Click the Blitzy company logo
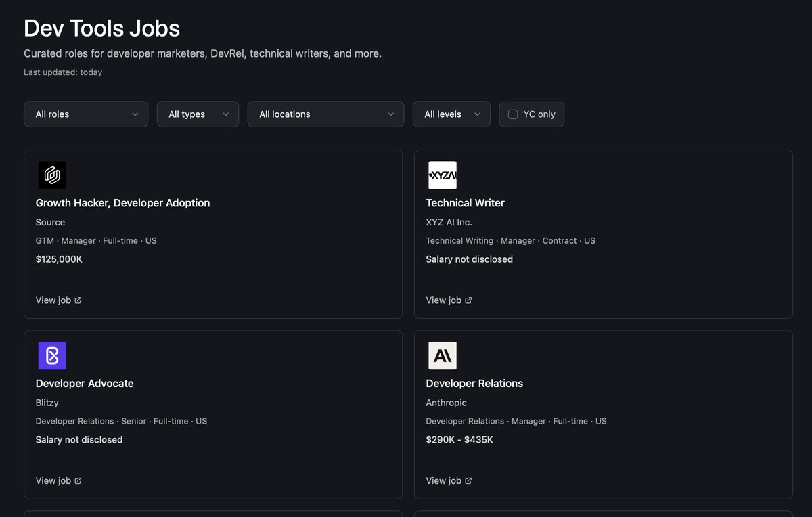Image resolution: width=812 pixels, height=517 pixels. [52, 356]
